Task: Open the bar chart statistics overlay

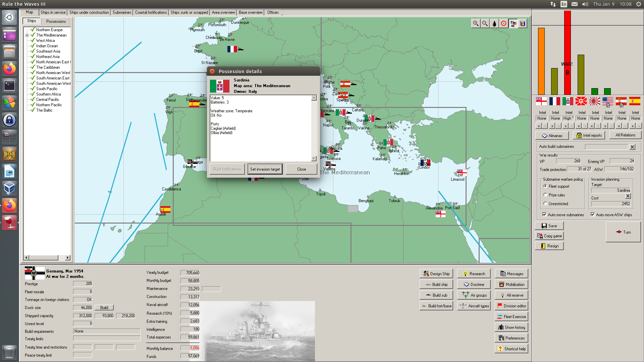Action: click(523, 23)
